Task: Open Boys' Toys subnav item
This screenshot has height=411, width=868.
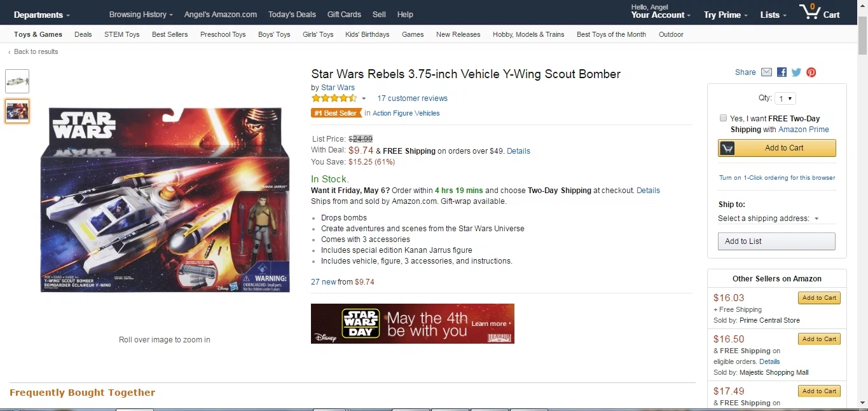Action: 274,34
